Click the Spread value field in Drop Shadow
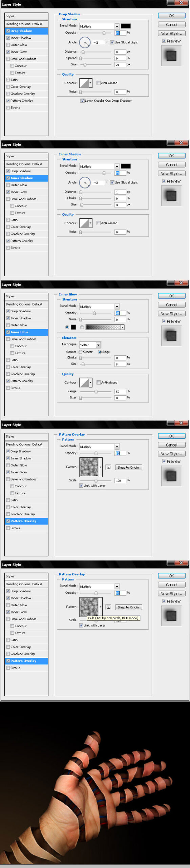 120,58
